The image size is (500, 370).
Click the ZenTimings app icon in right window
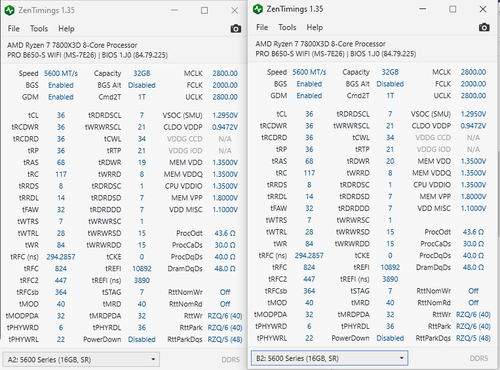click(x=258, y=9)
